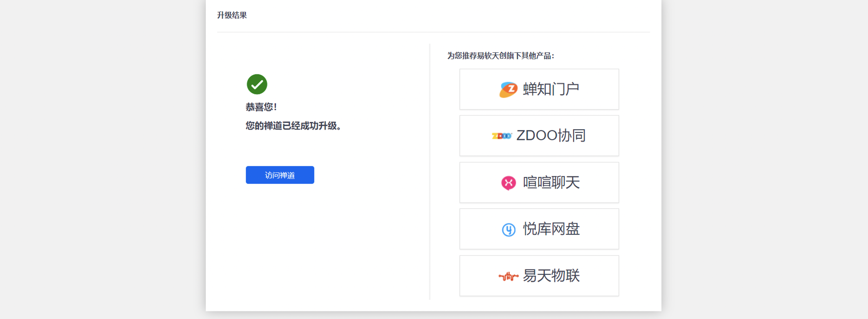The width and height of the screenshot is (868, 319).
Task: Click the 为您推荐易软天创旗下其他产品 label
Action: coord(501,56)
